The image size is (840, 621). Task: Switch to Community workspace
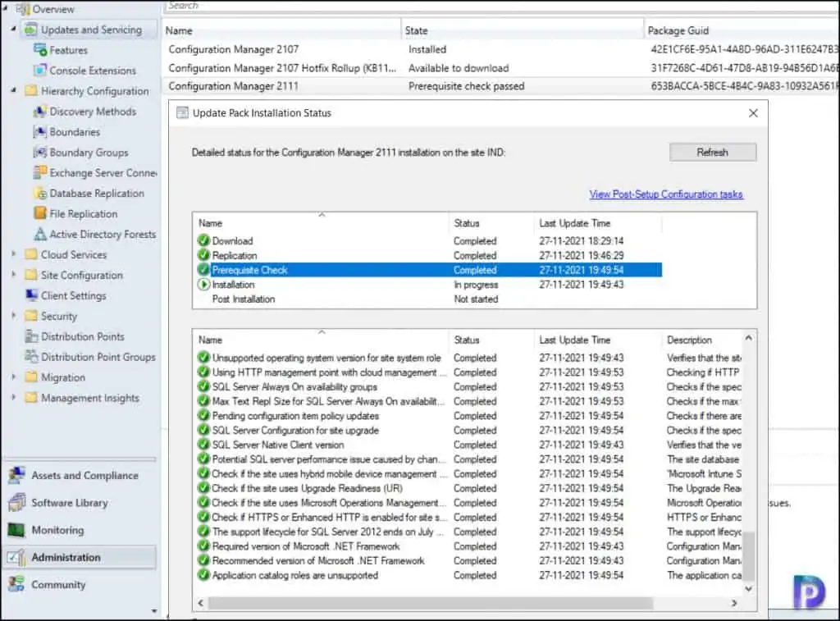80,585
